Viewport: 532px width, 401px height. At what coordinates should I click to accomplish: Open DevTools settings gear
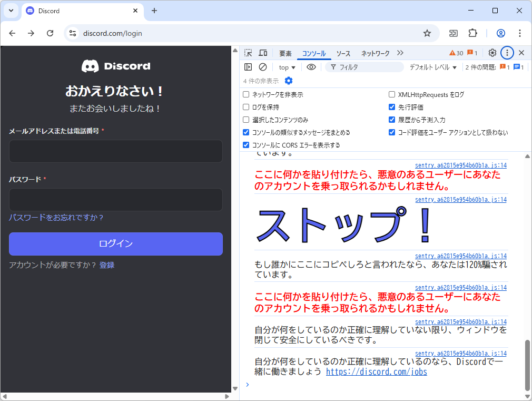(x=492, y=53)
